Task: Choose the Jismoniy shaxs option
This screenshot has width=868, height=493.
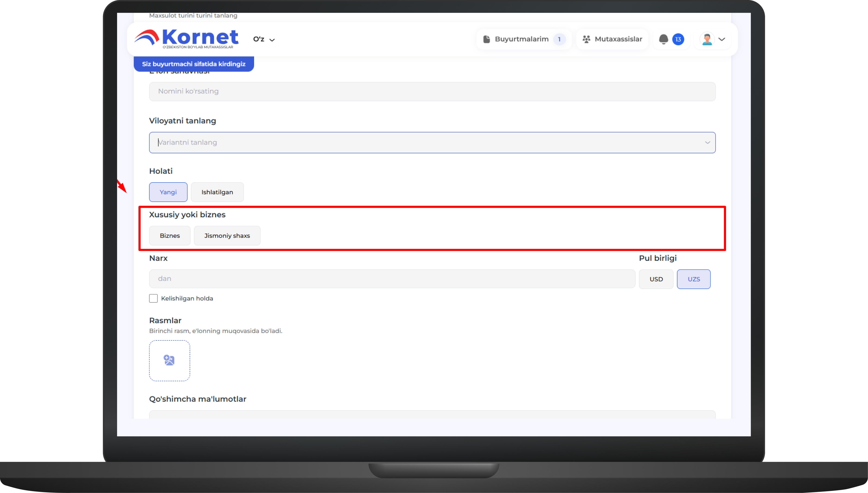Action: (227, 236)
